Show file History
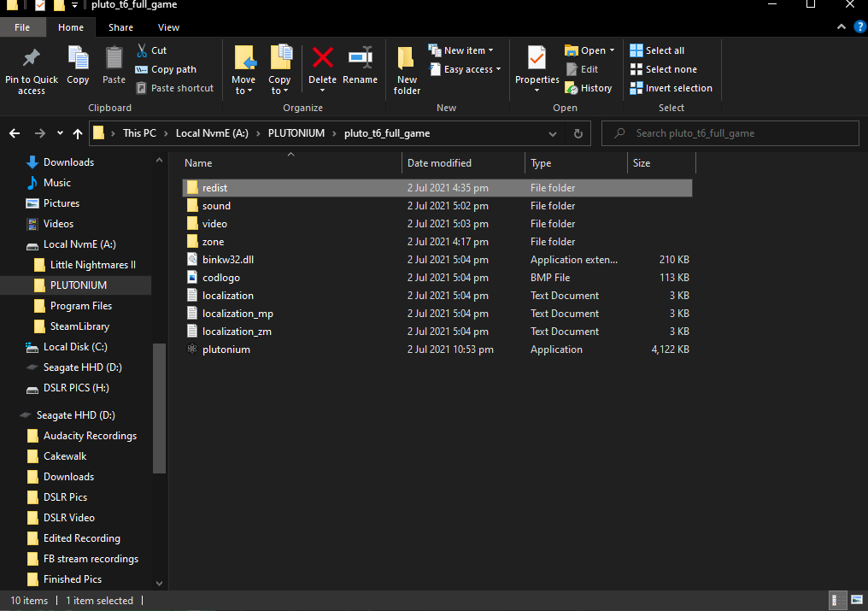The height and width of the screenshot is (611, 868). tap(589, 88)
